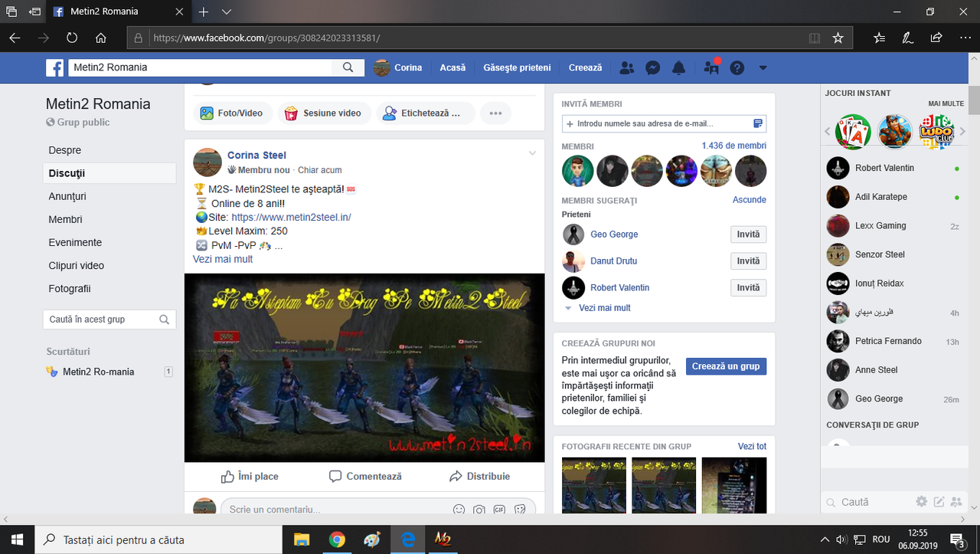Open the Despre section
This screenshot has height=554, width=980.
point(64,150)
